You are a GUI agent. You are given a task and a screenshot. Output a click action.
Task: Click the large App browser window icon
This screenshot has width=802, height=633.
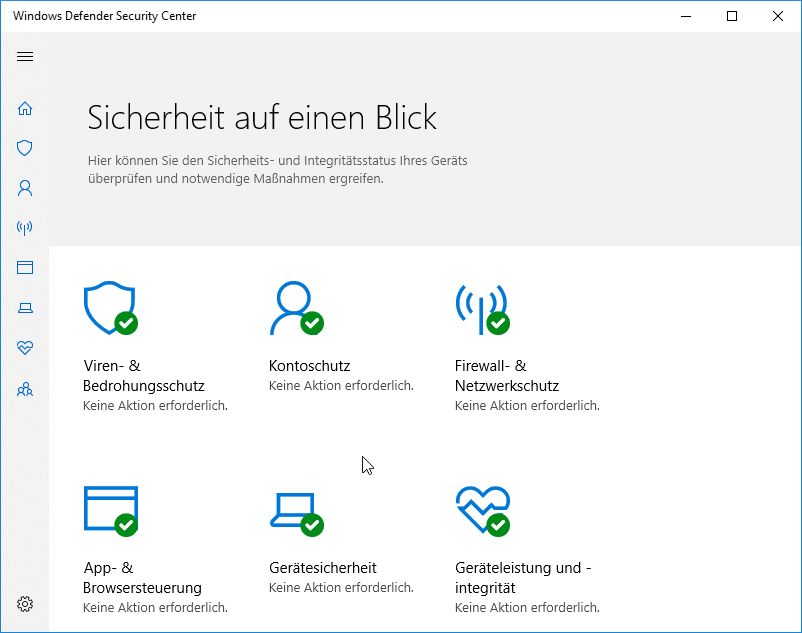point(111,511)
